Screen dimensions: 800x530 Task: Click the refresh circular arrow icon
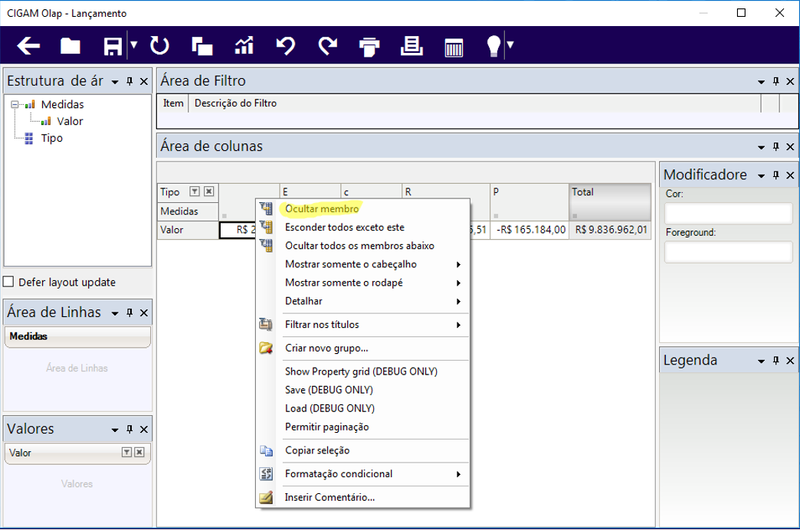[159, 45]
